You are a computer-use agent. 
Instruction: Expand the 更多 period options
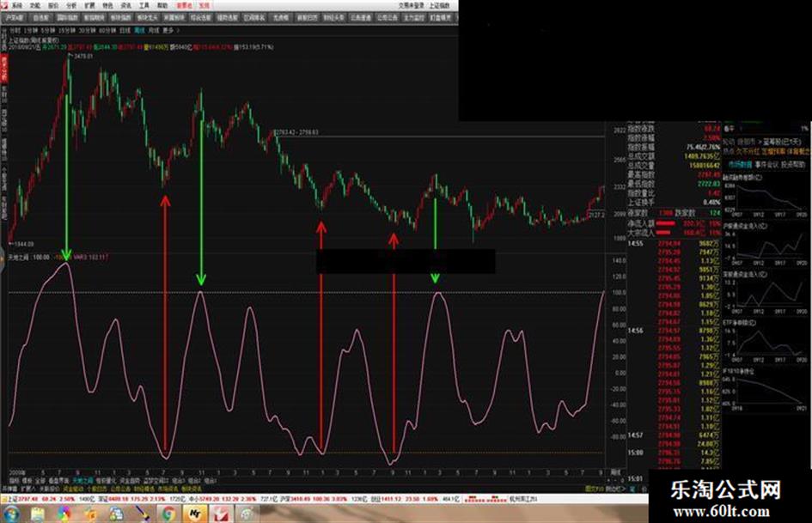click(x=168, y=30)
